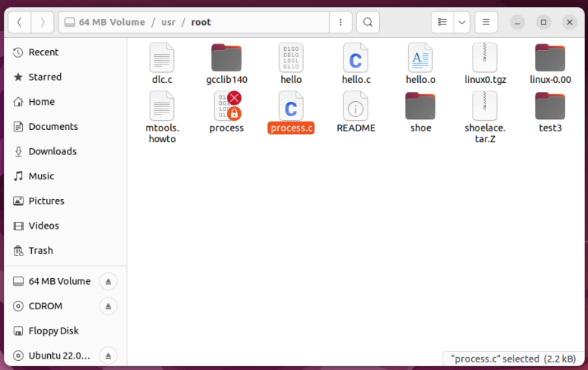This screenshot has width=588, height=370.
Task: Open the path bar three-dot menu
Action: pyautogui.click(x=340, y=23)
